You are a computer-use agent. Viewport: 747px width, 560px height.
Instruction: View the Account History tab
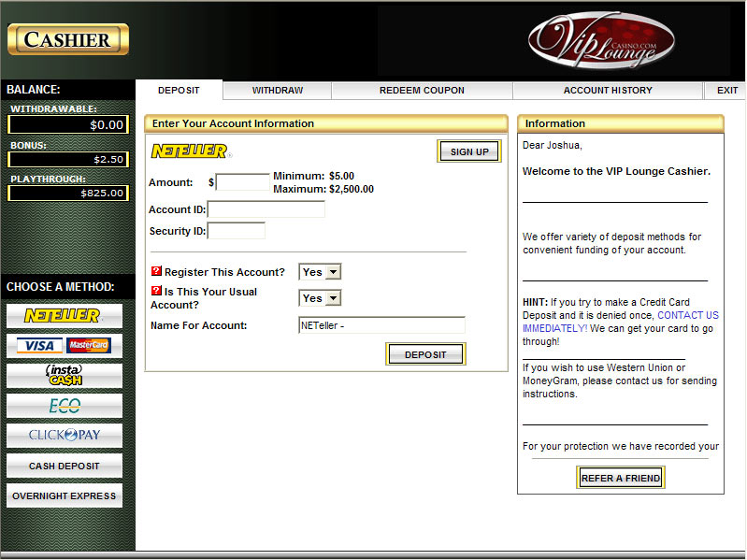(x=608, y=91)
